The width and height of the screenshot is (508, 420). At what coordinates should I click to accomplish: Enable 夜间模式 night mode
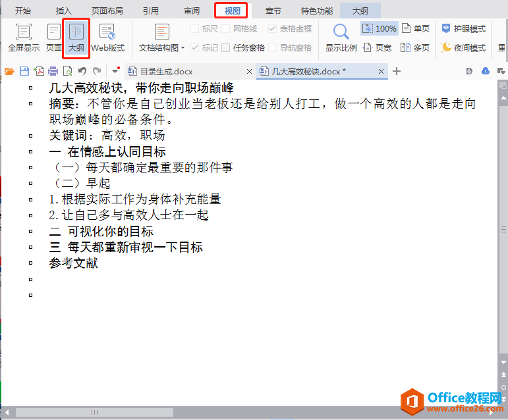pos(464,48)
